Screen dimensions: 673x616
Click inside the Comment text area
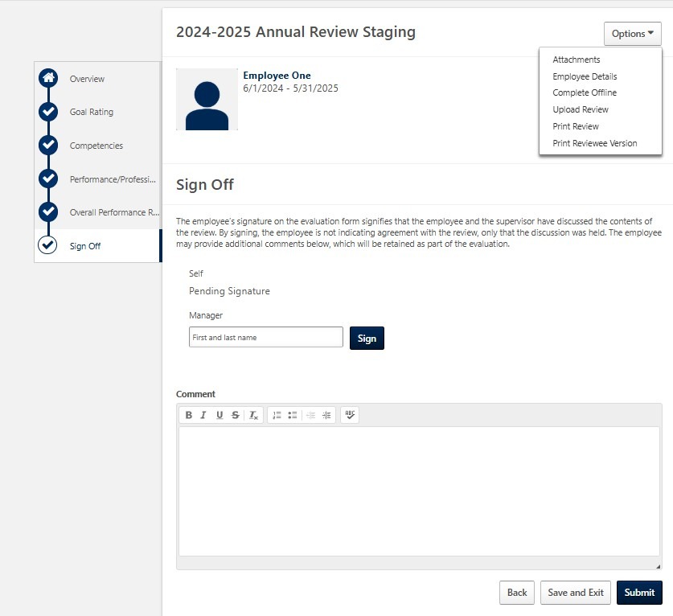pyautogui.click(x=419, y=491)
